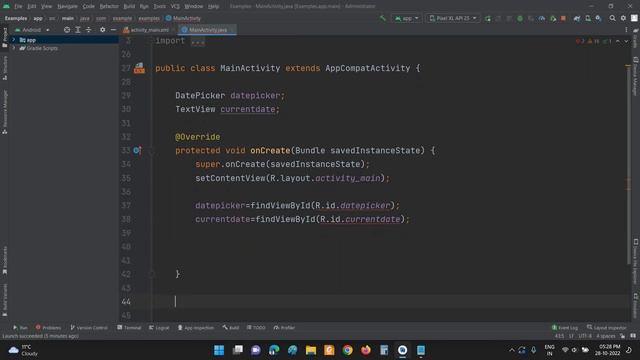This screenshot has width=640, height=360.
Task: Click the errors and warnings indicator
Action: [593, 41]
